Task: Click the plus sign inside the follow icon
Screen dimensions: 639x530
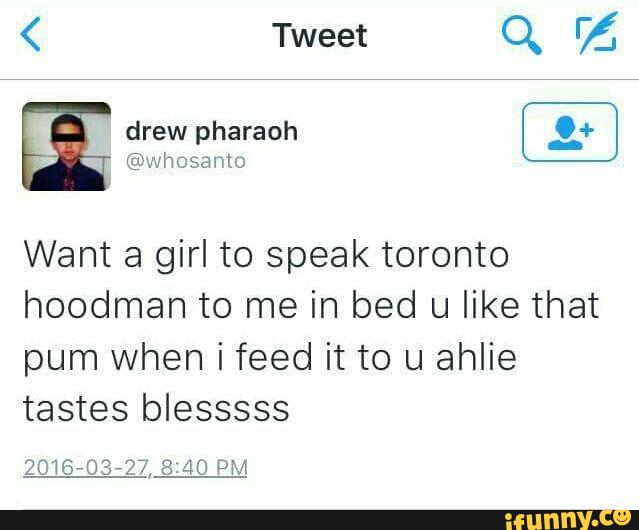Action: [x=587, y=130]
